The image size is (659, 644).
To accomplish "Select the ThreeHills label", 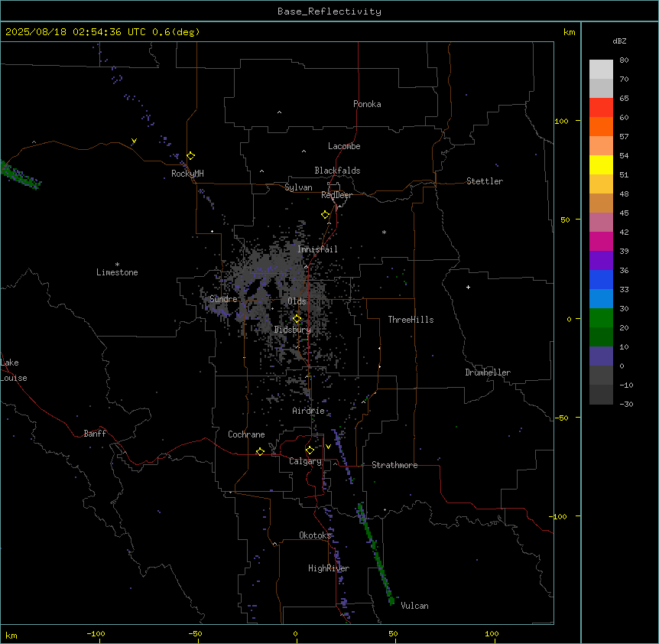I will 411,320.
